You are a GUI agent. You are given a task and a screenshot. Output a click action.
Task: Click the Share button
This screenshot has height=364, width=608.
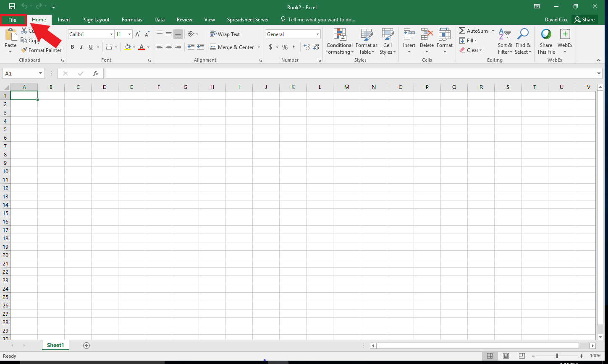click(x=584, y=19)
